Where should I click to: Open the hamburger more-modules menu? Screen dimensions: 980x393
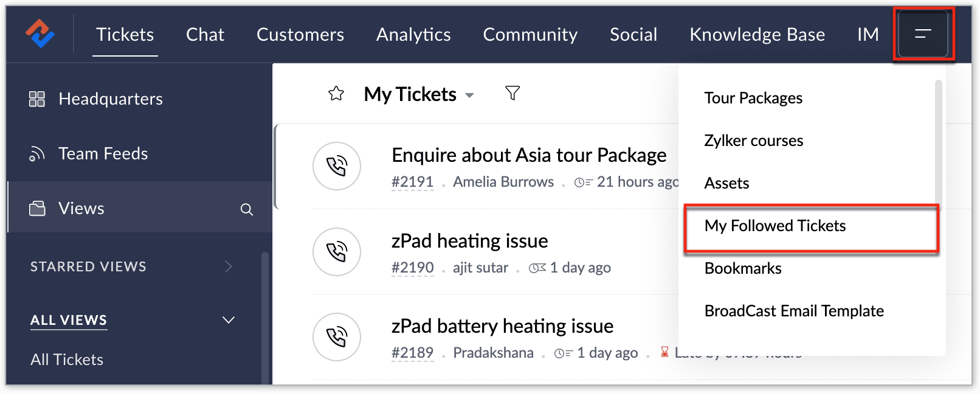pos(923,34)
